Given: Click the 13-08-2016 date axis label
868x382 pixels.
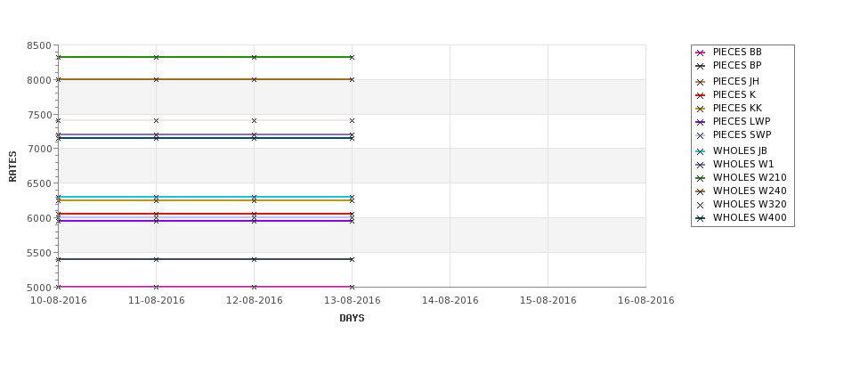Looking at the screenshot, I should [x=352, y=301].
